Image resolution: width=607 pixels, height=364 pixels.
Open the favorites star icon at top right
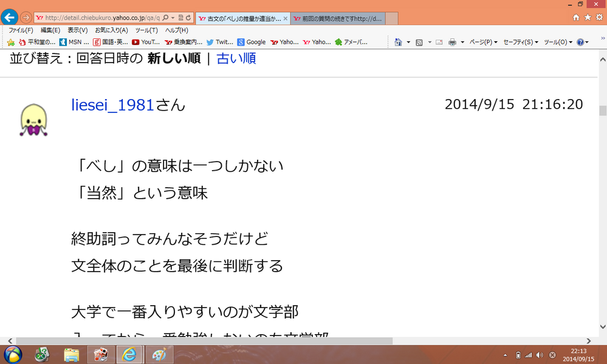[588, 18]
